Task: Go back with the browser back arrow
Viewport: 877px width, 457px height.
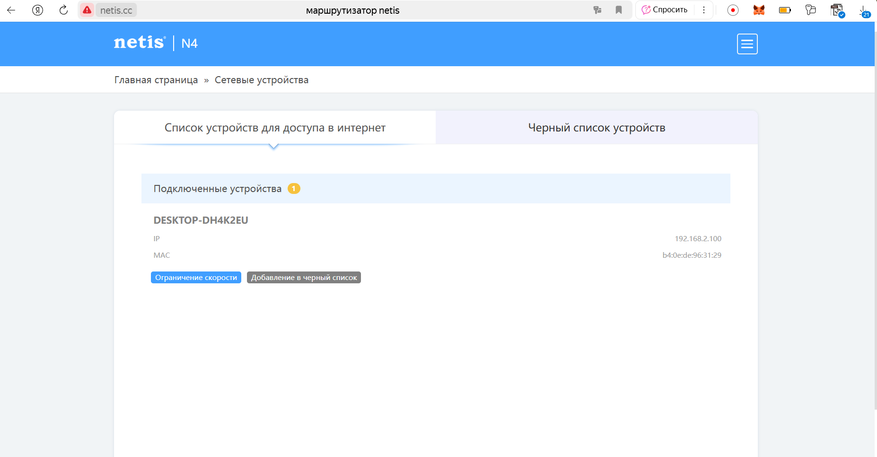Action: tap(11, 10)
